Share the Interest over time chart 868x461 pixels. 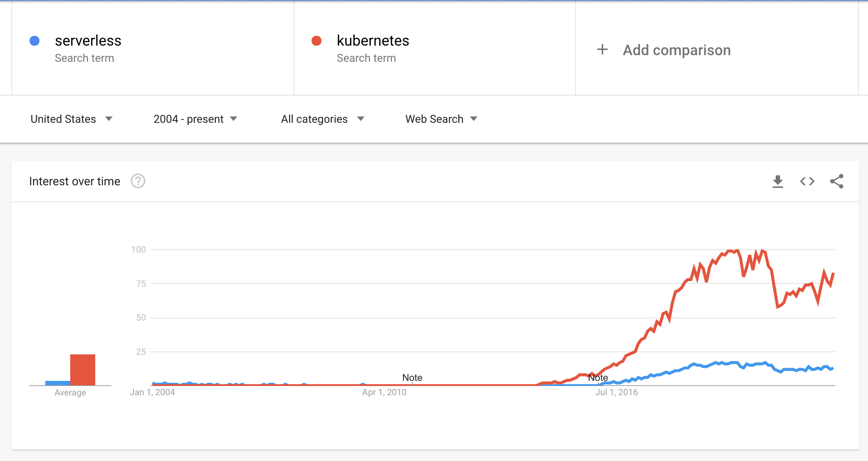tap(837, 181)
